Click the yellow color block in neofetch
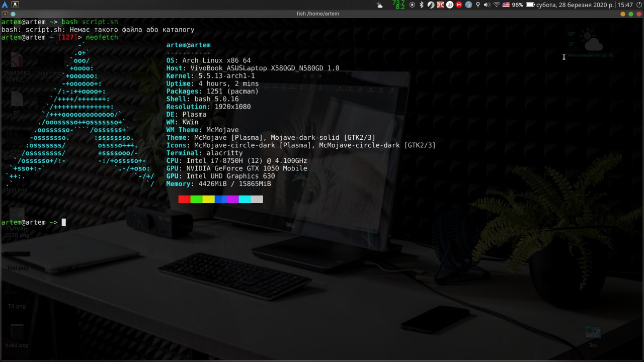The height and width of the screenshot is (362, 644). pos(208,200)
